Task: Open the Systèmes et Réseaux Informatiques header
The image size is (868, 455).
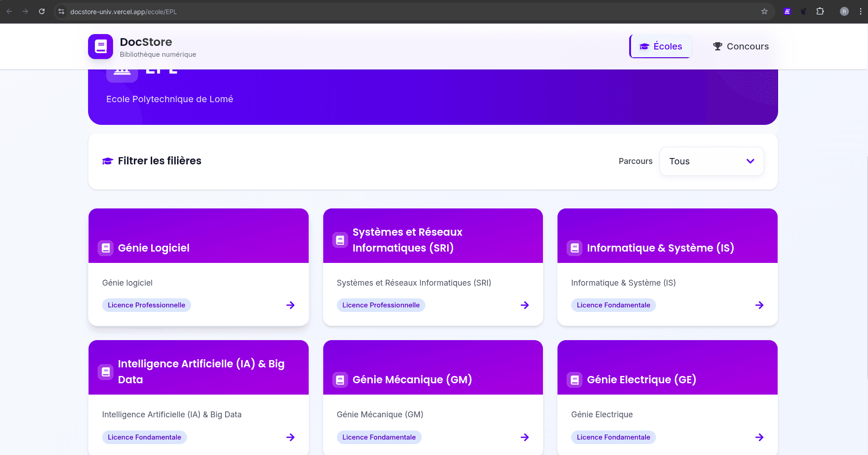Action: (407, 240)
